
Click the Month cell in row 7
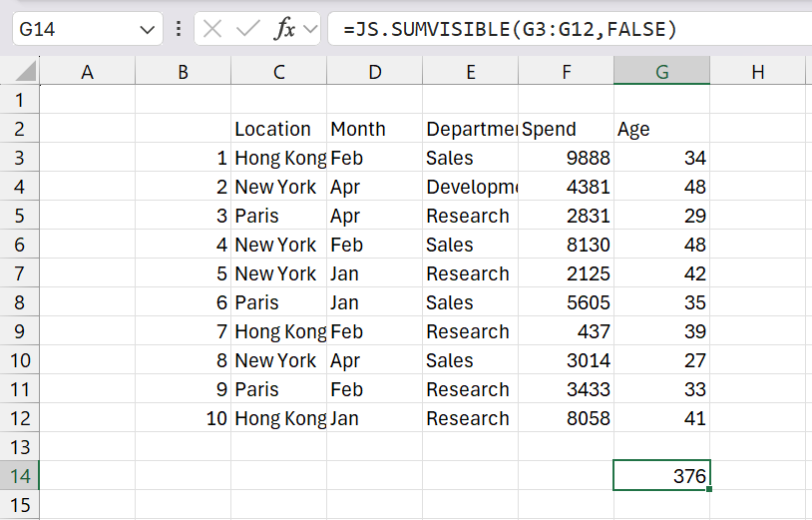374,273
